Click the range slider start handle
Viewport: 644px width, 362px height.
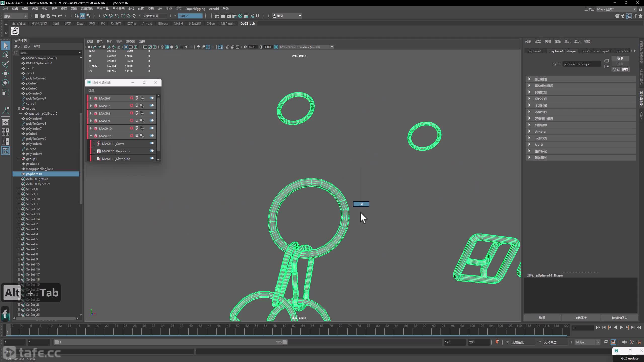[x=57, y=342]
